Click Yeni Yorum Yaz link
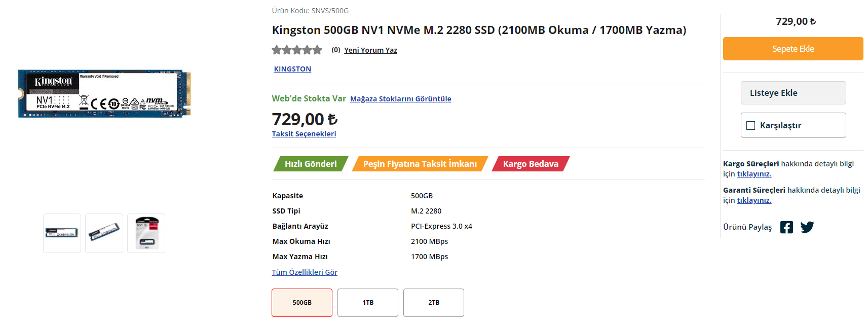 [x=370, y=50]
